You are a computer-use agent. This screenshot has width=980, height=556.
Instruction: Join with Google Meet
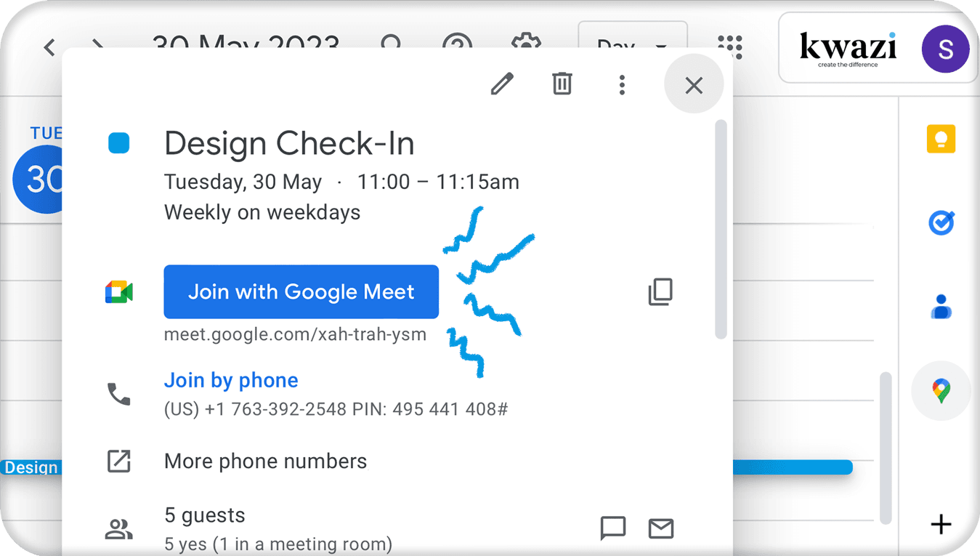coord(301,291)
